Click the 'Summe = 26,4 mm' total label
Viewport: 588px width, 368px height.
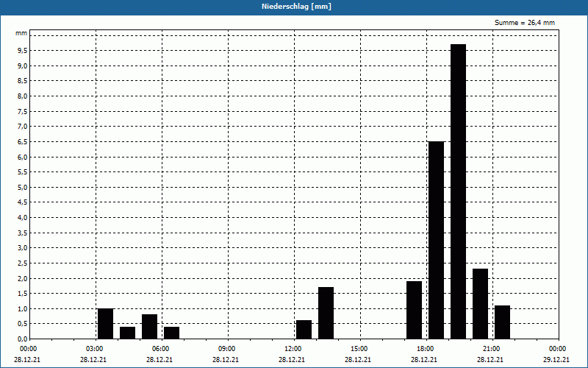click(525, 23)
